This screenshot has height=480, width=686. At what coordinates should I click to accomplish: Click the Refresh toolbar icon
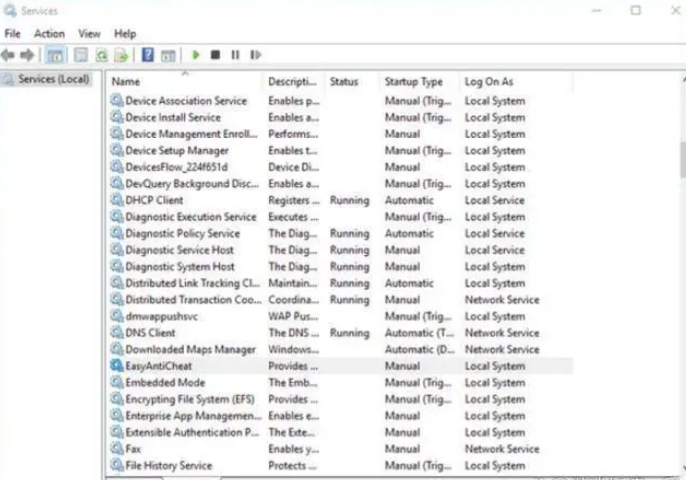tap(101, 55)
